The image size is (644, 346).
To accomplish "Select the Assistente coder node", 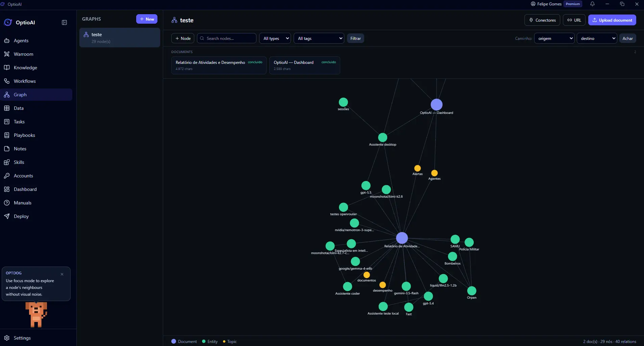I will [x=347, y=287].
